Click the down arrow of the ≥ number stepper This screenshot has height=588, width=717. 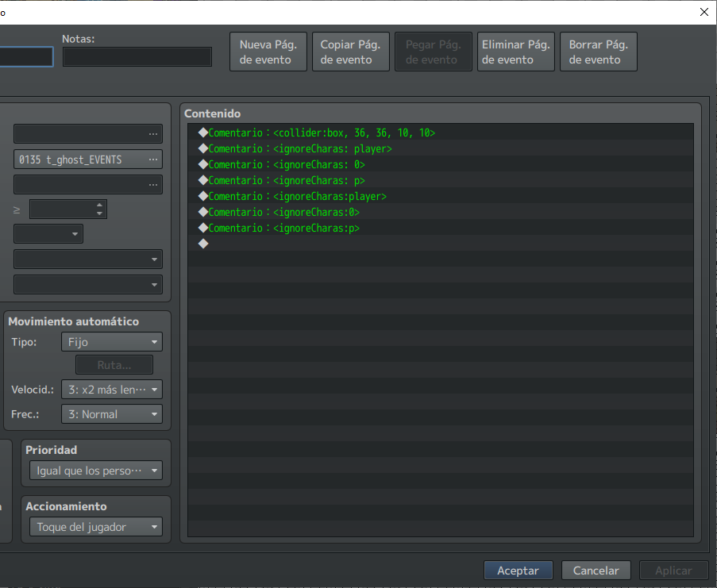(100, 213)
